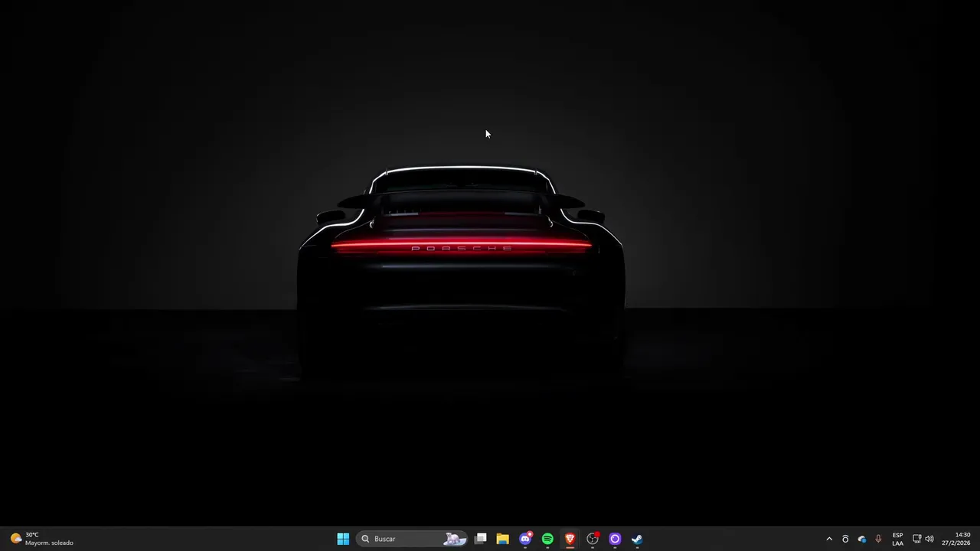Open Steam from the taskbar
980x551 pixels.
637,539
